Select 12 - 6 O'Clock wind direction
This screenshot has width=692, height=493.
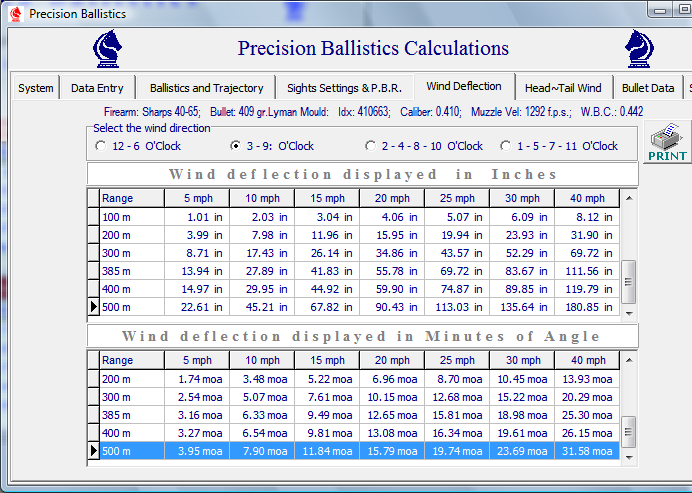[100, 146]
